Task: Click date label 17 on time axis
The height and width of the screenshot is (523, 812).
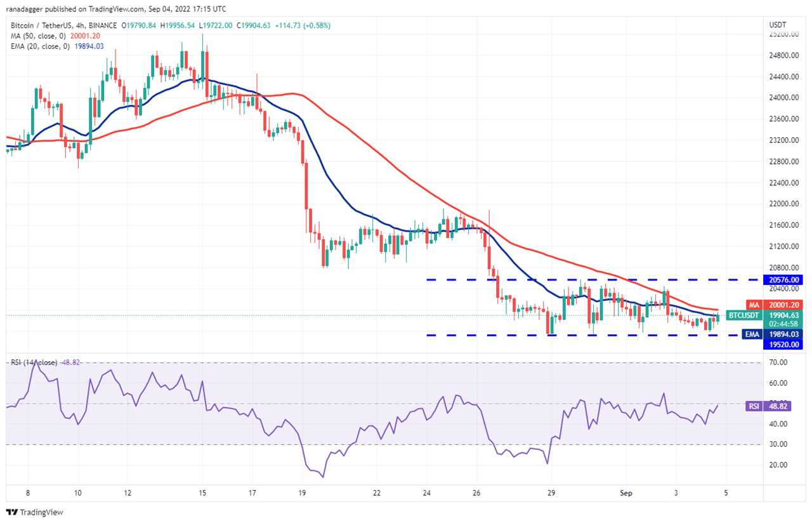Action: point(252,493)
